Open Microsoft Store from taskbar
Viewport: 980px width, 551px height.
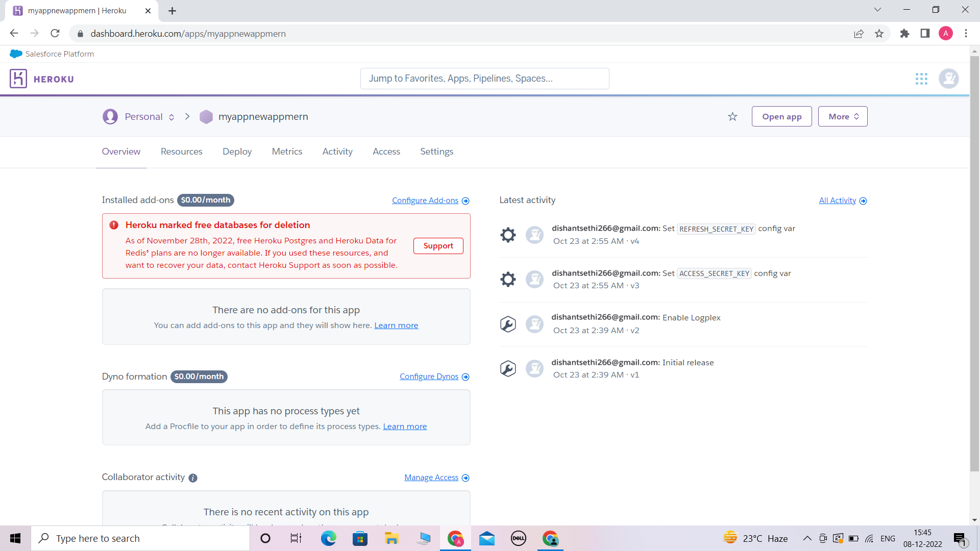point(360,538)
